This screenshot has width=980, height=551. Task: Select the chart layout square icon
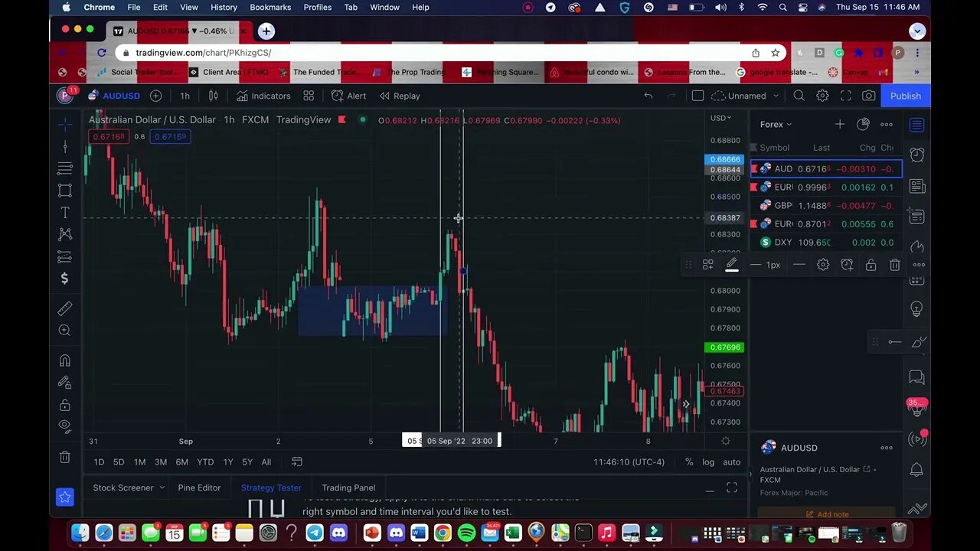[x=697, y=96]
